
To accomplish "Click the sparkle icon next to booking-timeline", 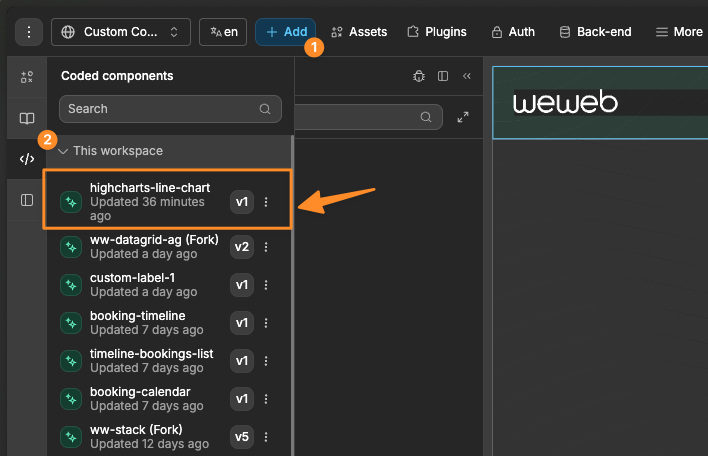I will [x=71, y=323].
